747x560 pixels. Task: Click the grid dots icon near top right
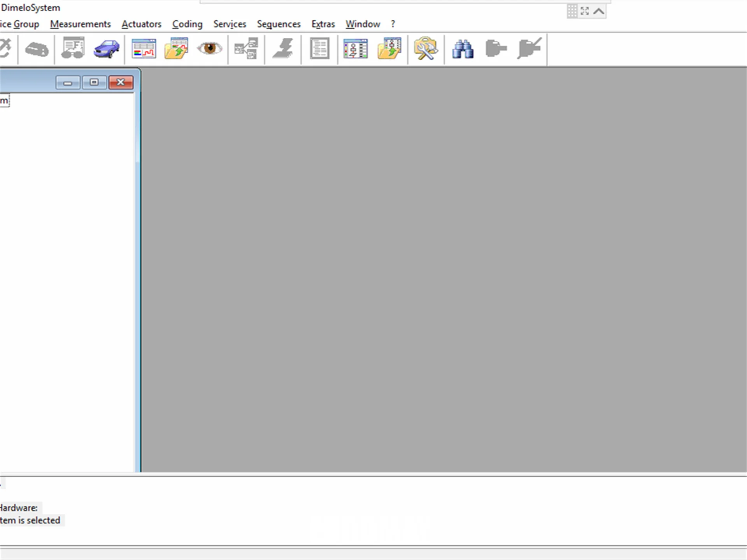pyautogui.click(x=572, y=11)
